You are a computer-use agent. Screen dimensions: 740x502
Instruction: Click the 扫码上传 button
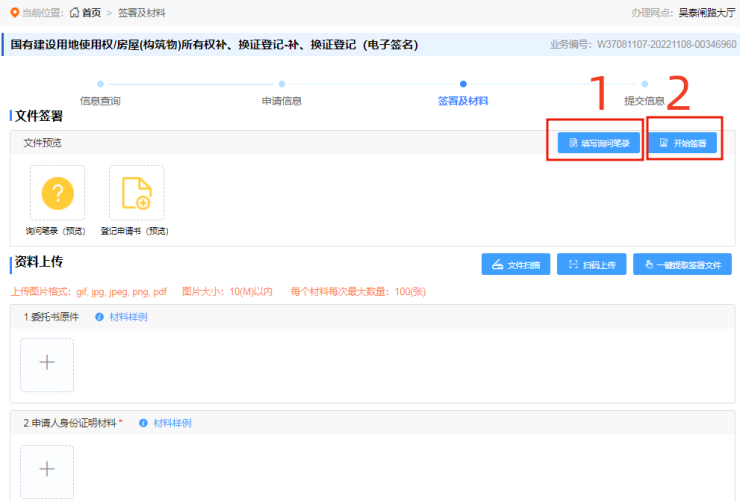pos(592,264)
